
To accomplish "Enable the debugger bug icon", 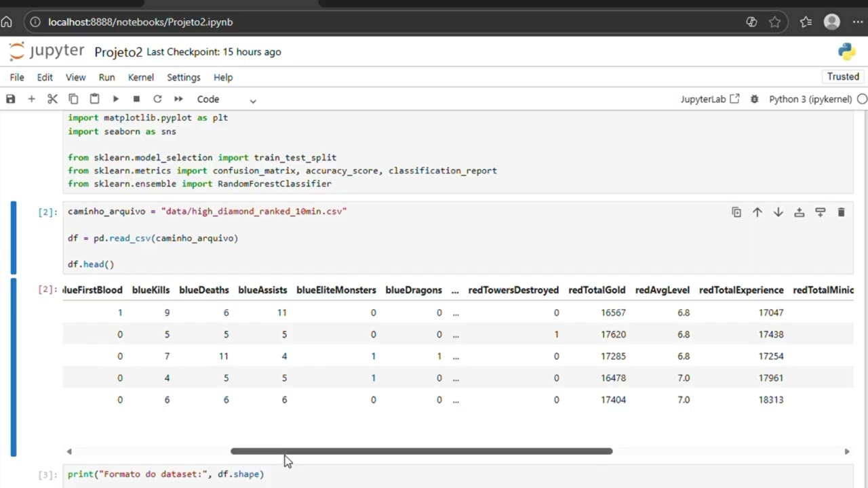I will click(754, 99).
